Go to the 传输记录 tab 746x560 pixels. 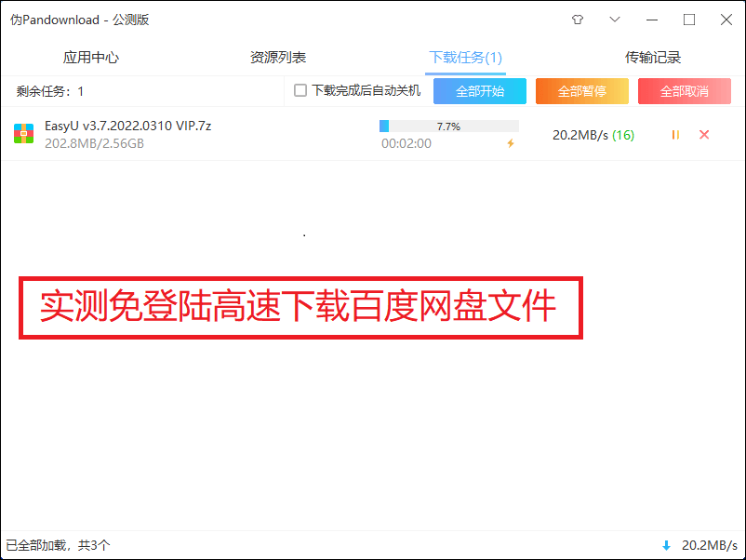point(653,58)
